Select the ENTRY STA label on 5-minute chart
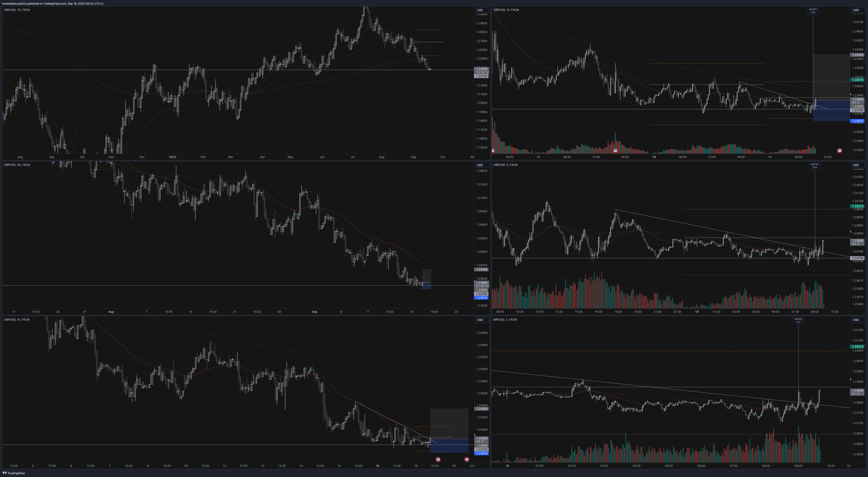 (815, 166)
